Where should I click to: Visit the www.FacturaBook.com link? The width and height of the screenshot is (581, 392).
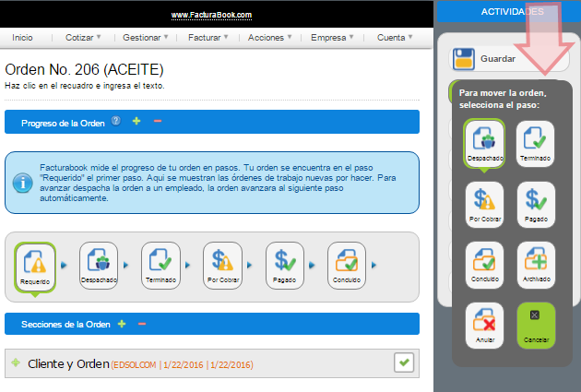coord(211,15)
